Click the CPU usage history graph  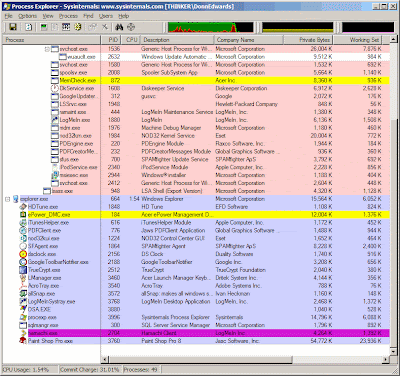coord(211,27)
